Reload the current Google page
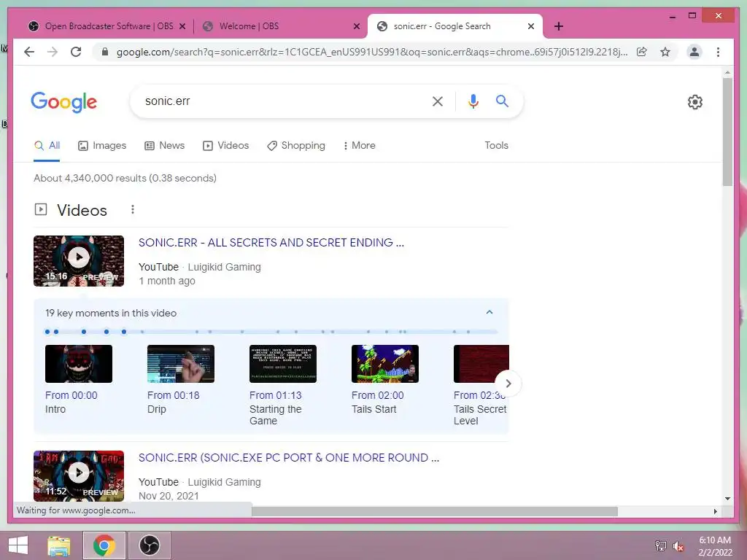 click(x=76, y=52)
